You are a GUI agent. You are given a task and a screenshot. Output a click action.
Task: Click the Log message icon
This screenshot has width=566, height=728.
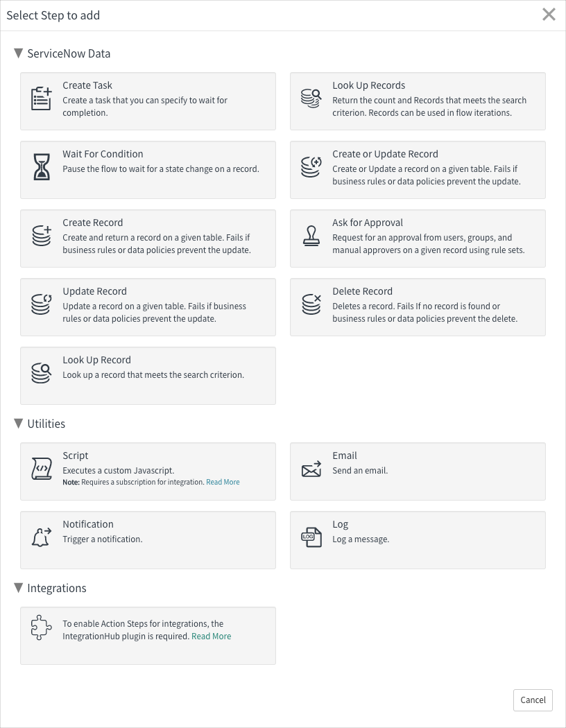pos(311,536)
